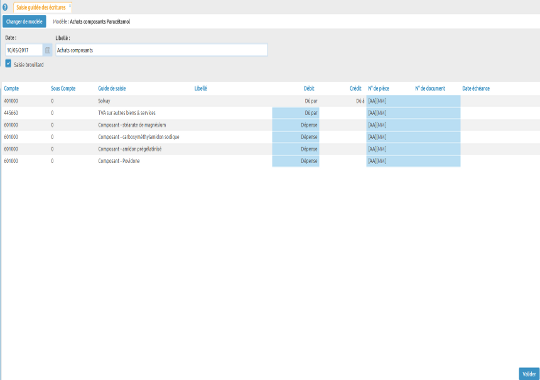Click N° de pièce field for amidon prégélatinisé

point(390,149)
